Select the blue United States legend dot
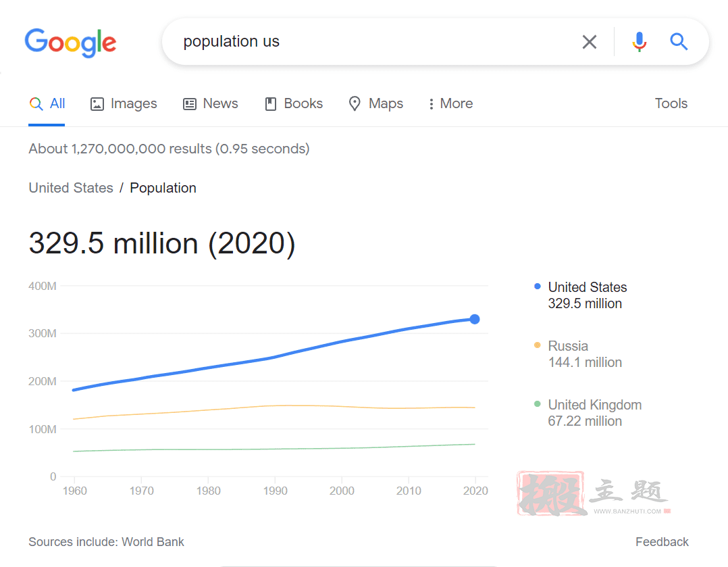This screenshot has width=728, height=567. click(538, 287)
